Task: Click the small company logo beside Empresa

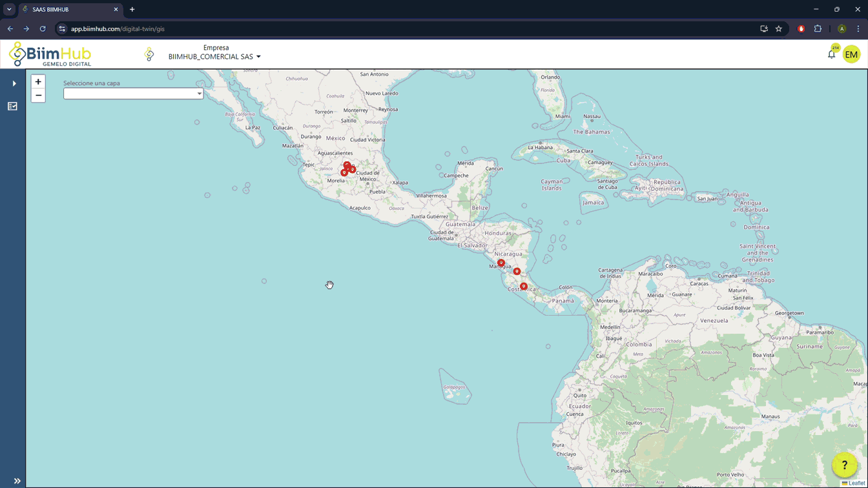Action: tap(149, 55)
